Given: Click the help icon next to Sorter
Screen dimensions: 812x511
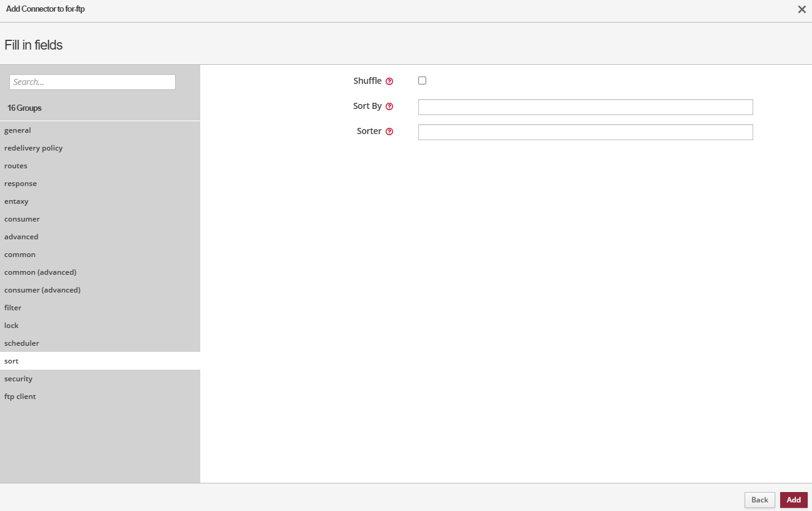Looking at the screenshot, I should coord(389,132).
